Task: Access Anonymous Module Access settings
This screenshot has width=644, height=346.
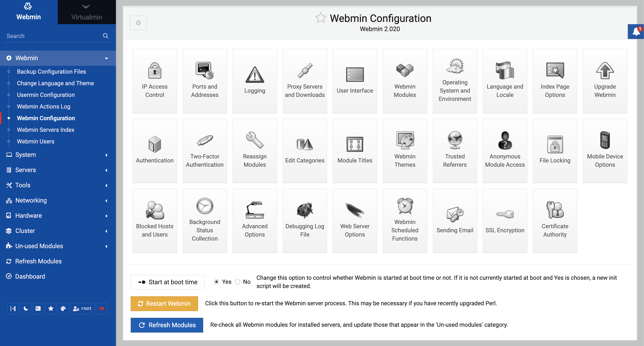Action: 504,149
